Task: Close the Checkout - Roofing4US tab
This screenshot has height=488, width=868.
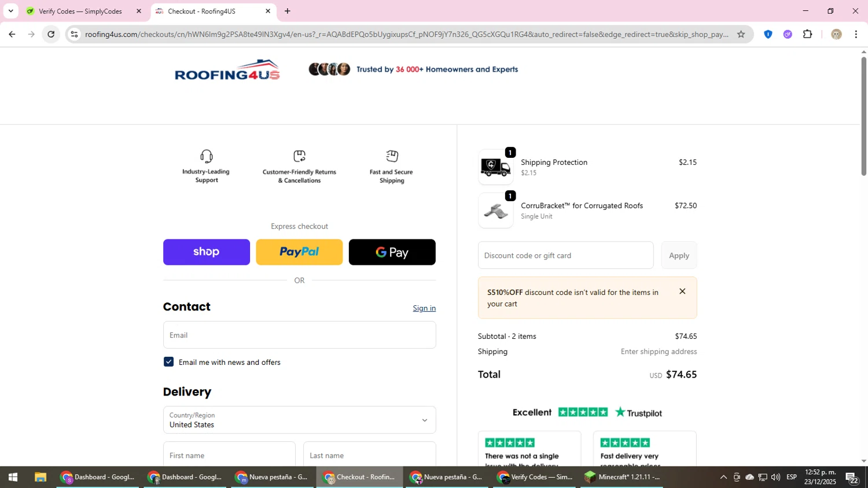Action: (x=268, y=11)
